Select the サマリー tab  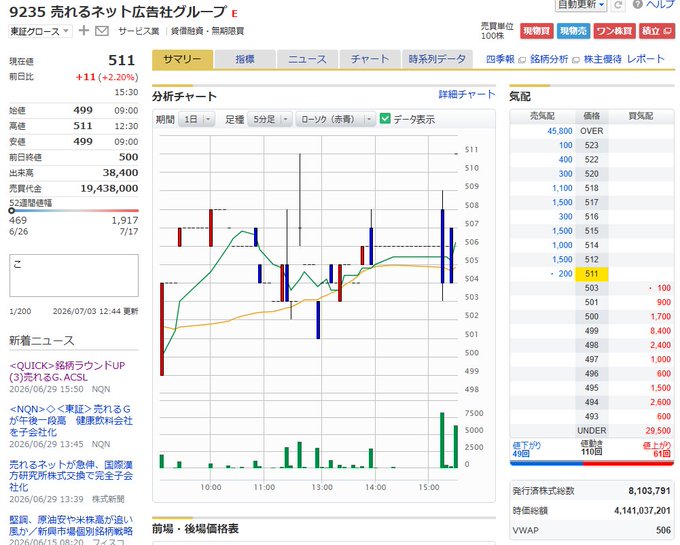pyautogui.click(x=183, y=59)
